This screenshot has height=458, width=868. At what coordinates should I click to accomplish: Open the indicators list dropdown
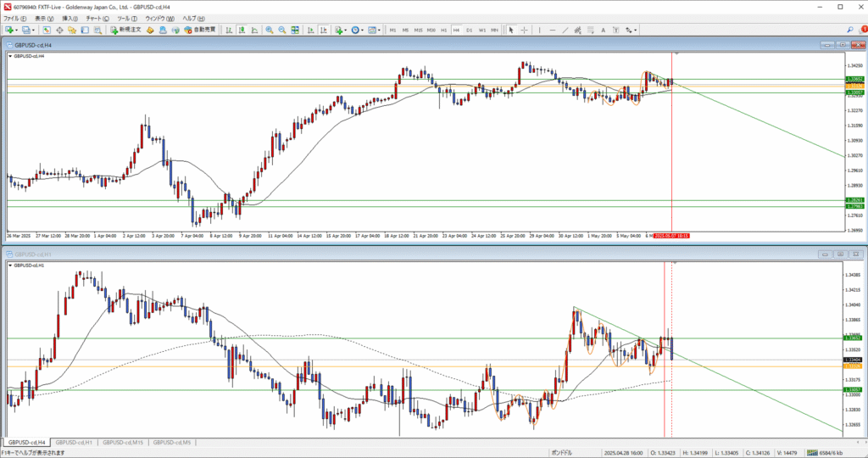(341, 30)
